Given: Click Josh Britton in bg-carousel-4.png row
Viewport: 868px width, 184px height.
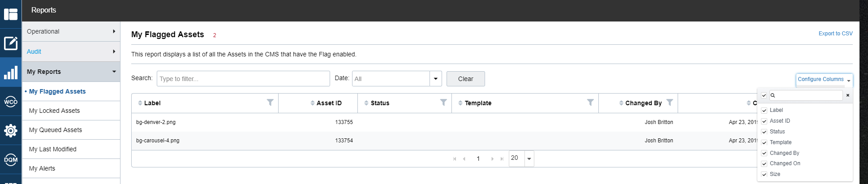Looking at the screenshot, I should pos(659,141).
